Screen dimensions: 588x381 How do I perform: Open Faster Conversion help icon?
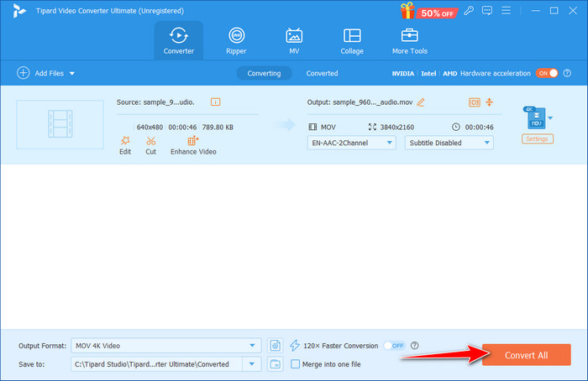[414, 346]
